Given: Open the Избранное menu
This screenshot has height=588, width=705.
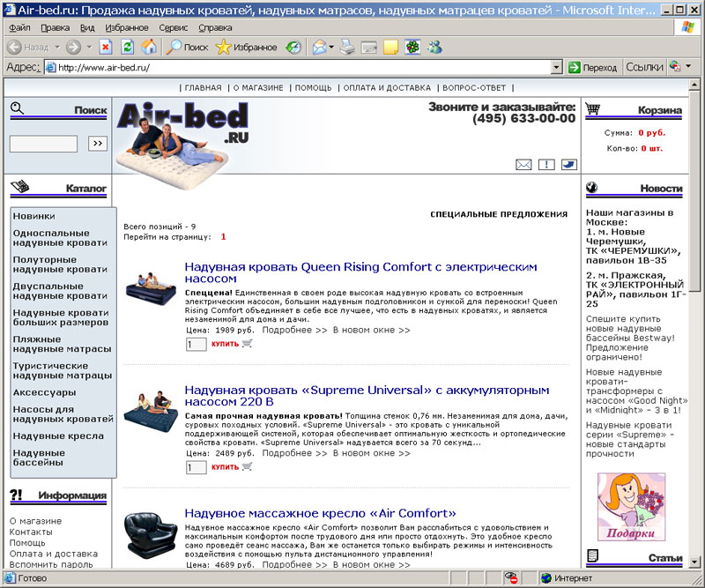Looking at the screenshot, I should point(127,28).
